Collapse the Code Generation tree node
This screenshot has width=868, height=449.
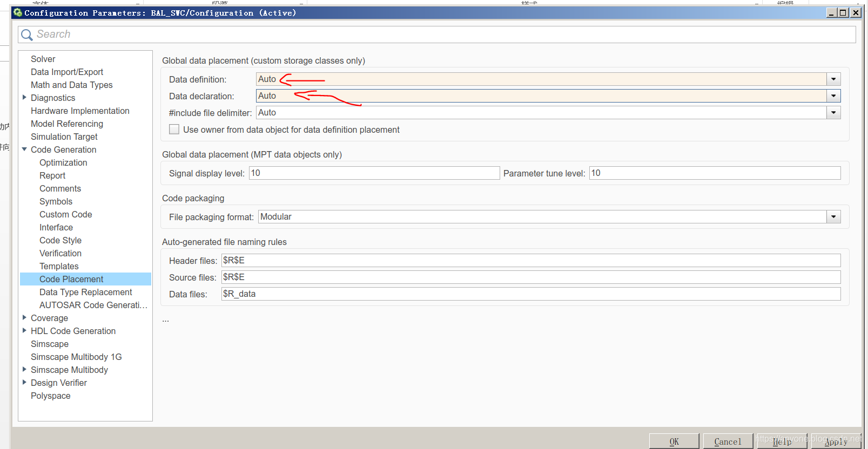[24, 149]
